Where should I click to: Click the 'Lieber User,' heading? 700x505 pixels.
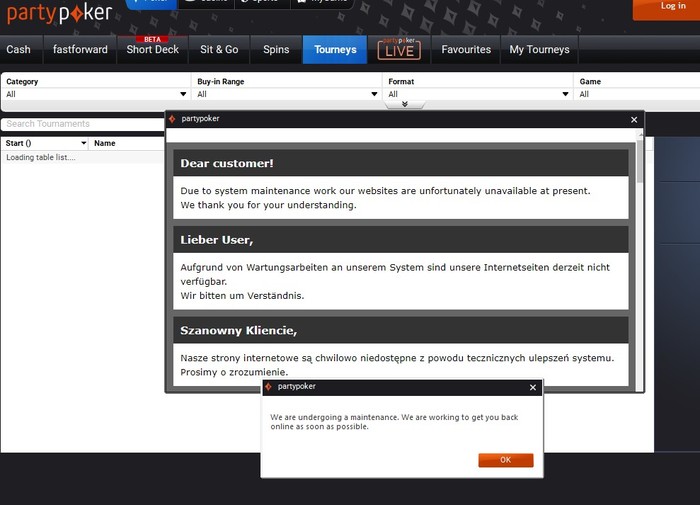[x=217, y=240]
